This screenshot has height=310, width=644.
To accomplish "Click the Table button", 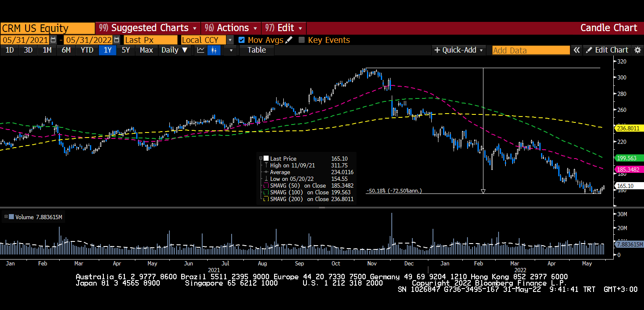I will 256,50.
